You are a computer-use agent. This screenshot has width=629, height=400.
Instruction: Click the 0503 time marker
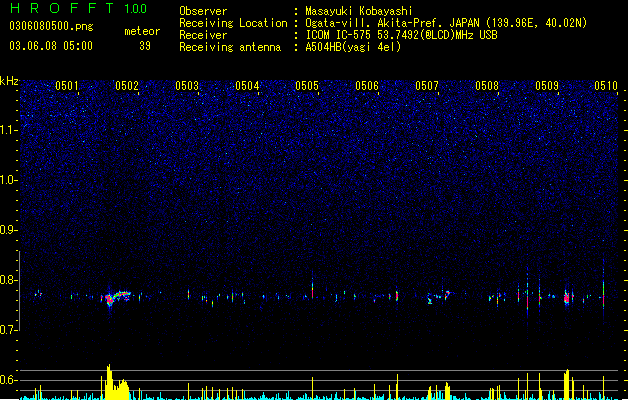coord(187,86)
